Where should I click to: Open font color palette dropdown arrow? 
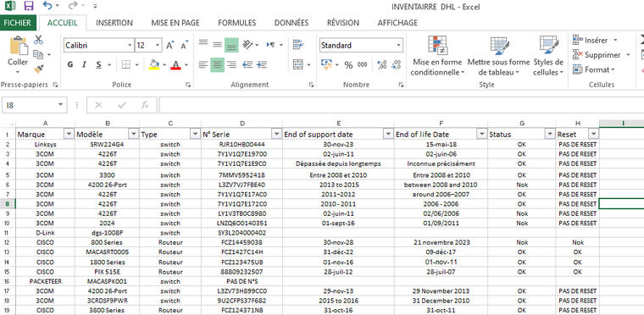[x=186, y=65]
